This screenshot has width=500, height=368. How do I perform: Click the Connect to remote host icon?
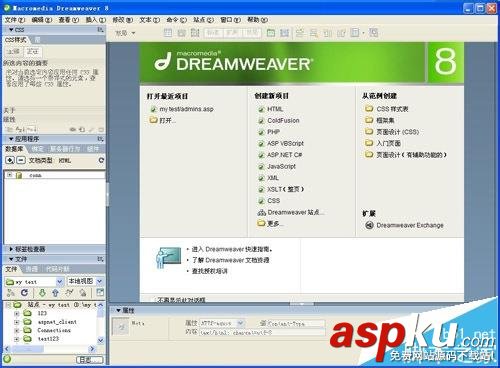11,293
